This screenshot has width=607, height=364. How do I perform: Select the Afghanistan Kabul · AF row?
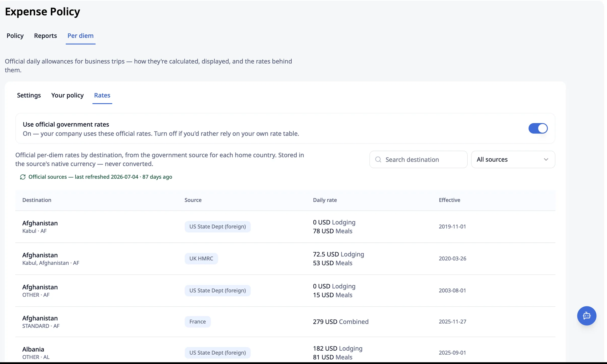pyautogui.click(x=285, y=227)
